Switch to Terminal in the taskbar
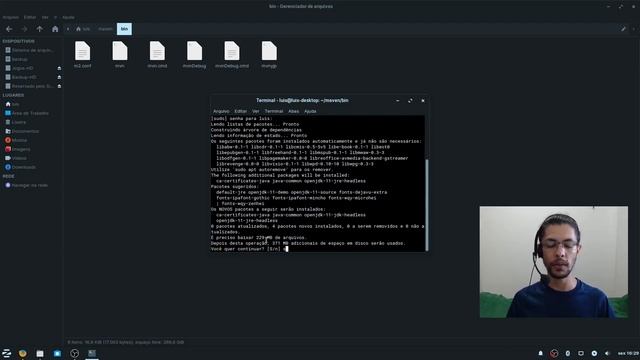The image size is (640, 360). click(x=92, y=353)
